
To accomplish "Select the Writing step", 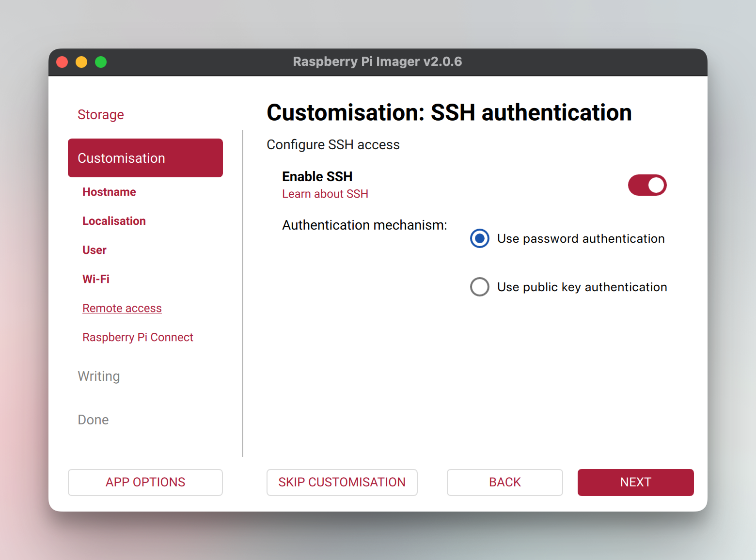I will tap(98, 376).
